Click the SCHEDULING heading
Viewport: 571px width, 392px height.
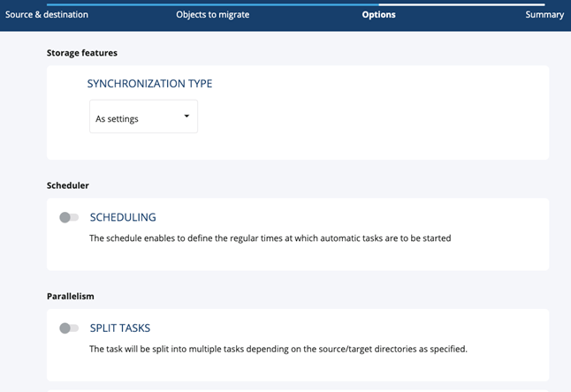tap(123, 217)
